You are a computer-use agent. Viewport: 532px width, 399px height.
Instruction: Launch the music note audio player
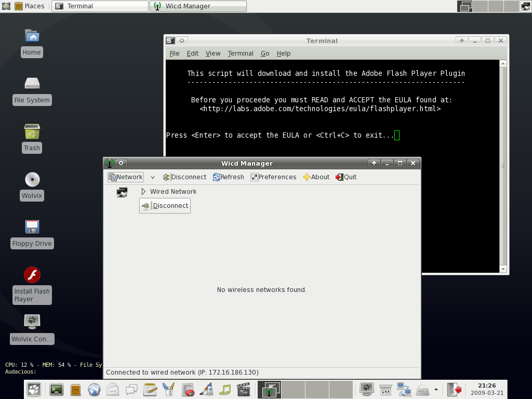[224, 390]
